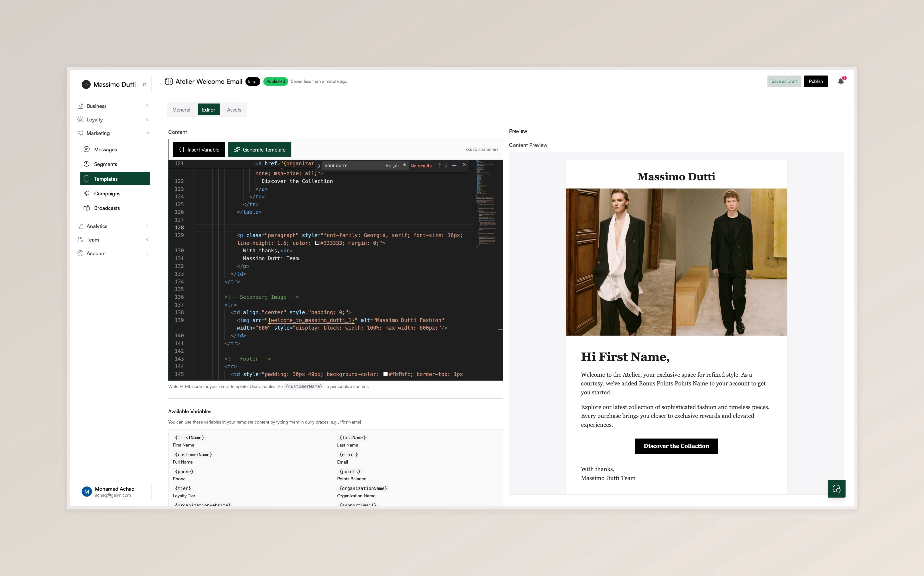Expand the Analytics section
The image size is (924, 576).
[x=147, y=226]
